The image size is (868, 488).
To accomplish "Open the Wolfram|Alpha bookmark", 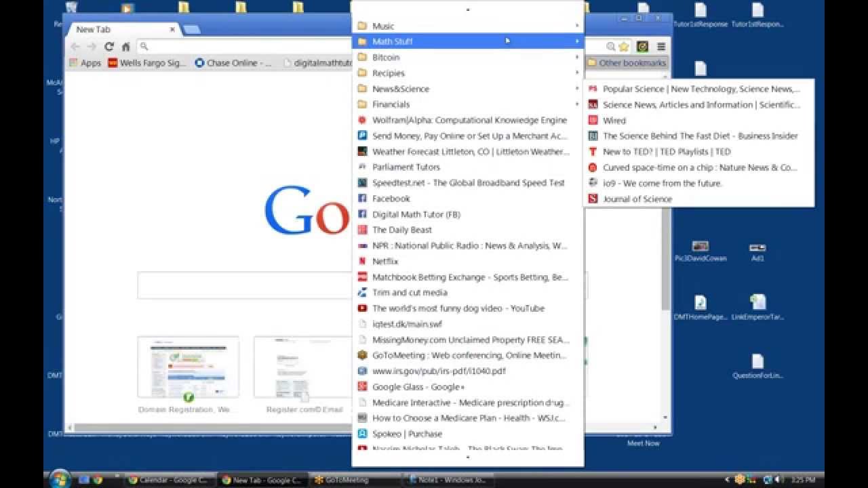I will (468, 120).
